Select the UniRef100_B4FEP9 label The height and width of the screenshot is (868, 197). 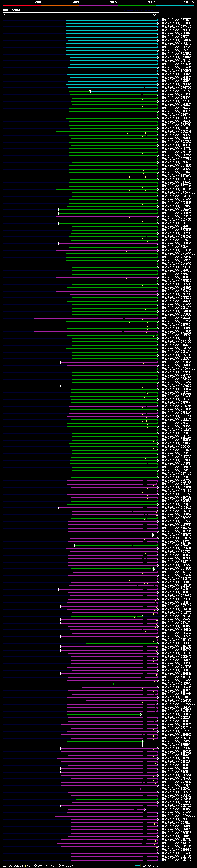tap(177, 111)
